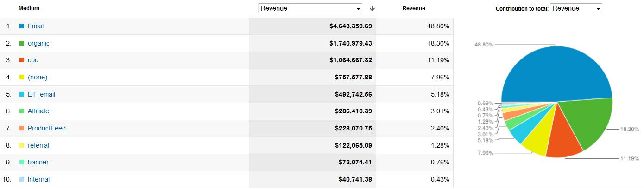
Task: Open the Internal medium link
Action: pyautogui.click(x=38, y=179)
